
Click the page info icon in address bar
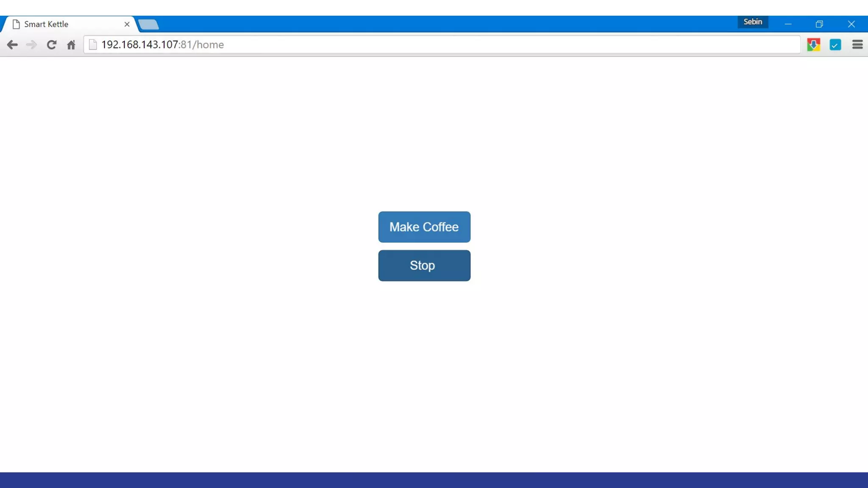click(x=93, y=45)
